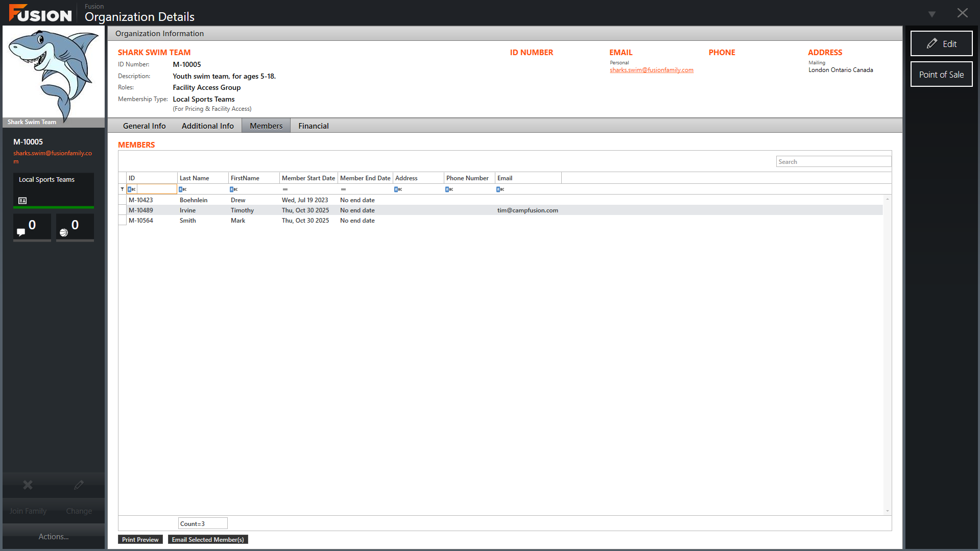
Task: Select row checkbox for member M-10423
Action: [x=123, y=200]
